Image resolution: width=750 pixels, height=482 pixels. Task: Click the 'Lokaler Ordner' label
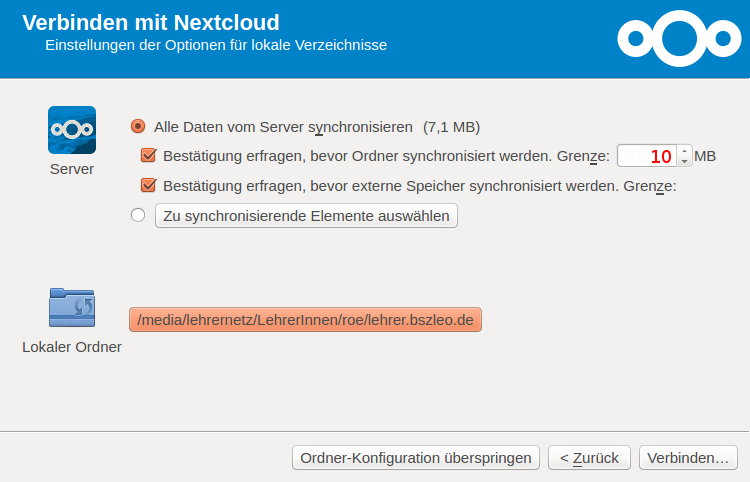(x=72, y=347)
